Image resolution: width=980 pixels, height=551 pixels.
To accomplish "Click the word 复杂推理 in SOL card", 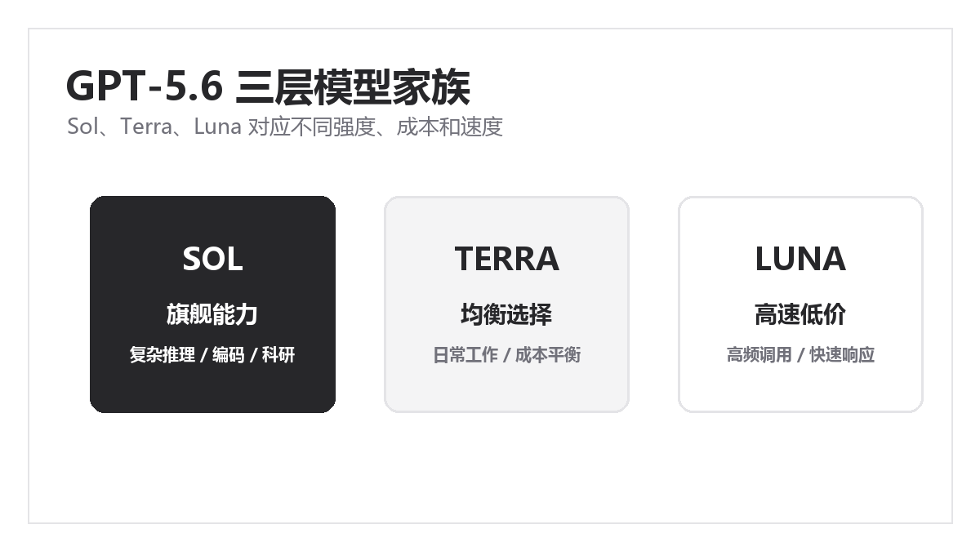I will (x=163, y=355).
